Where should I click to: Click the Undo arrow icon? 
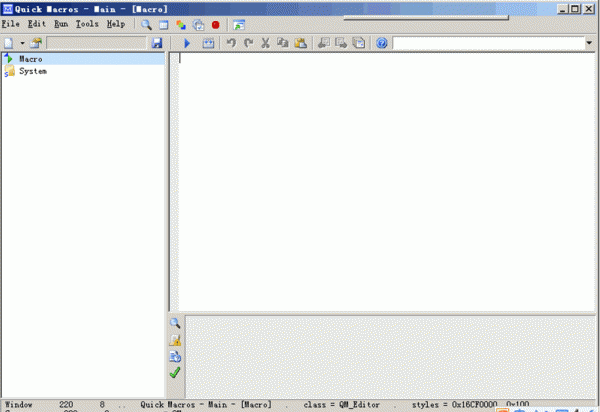[231, 43]
